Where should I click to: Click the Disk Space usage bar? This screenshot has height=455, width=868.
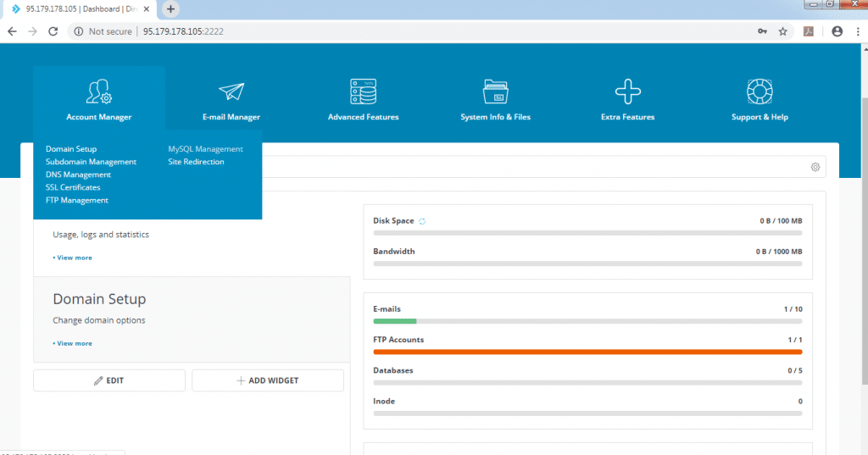pos(588,233)
